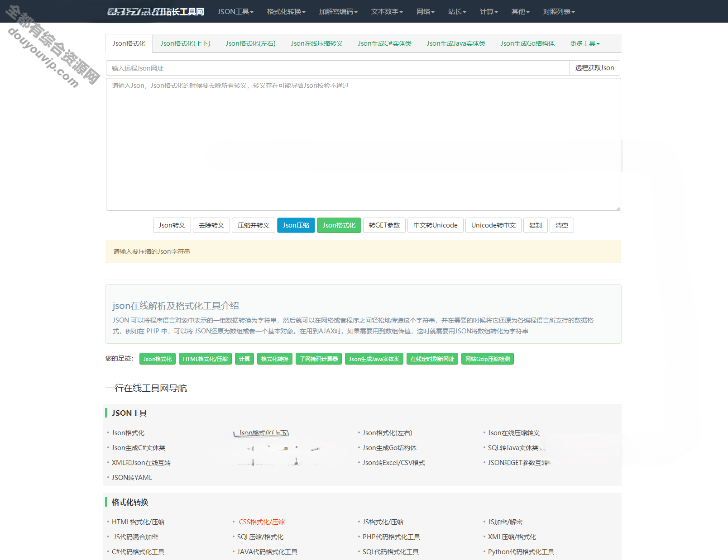Click the 压缩并转义 button
The width and height of the screenshot is (728, 560).
tap(254, 225)
